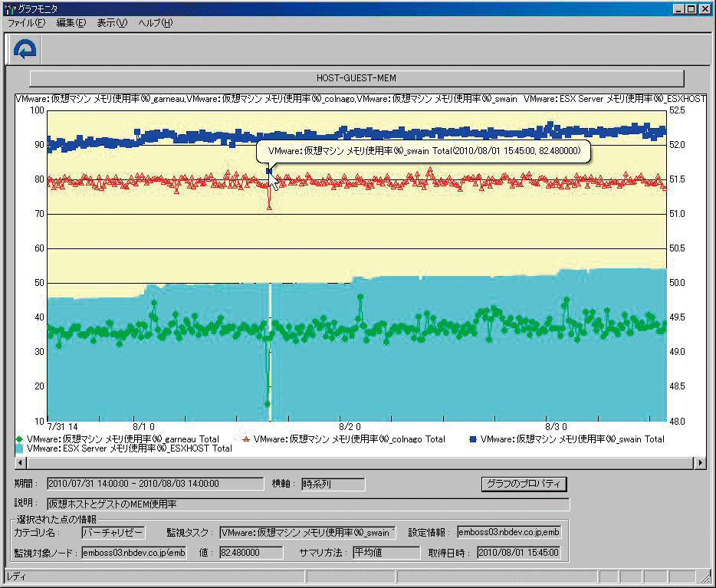Click the left arrow of horizontal scrollbar
Image resolution: width=716 pixels, height=588 pixels.
coord(21,463)
